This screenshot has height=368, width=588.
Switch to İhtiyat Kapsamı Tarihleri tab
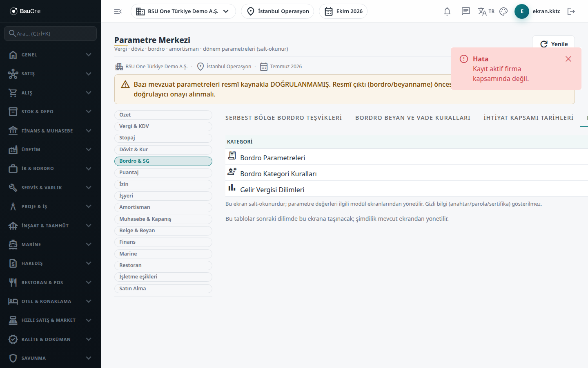point(528,118)
